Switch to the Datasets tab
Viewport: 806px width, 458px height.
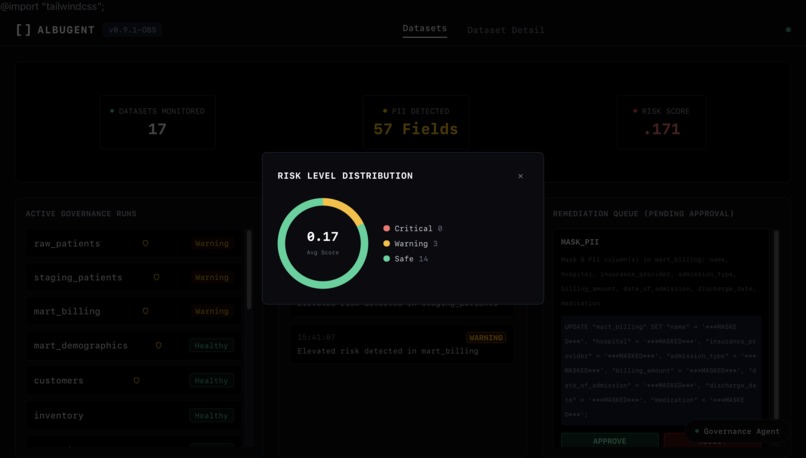pos(425,29)
